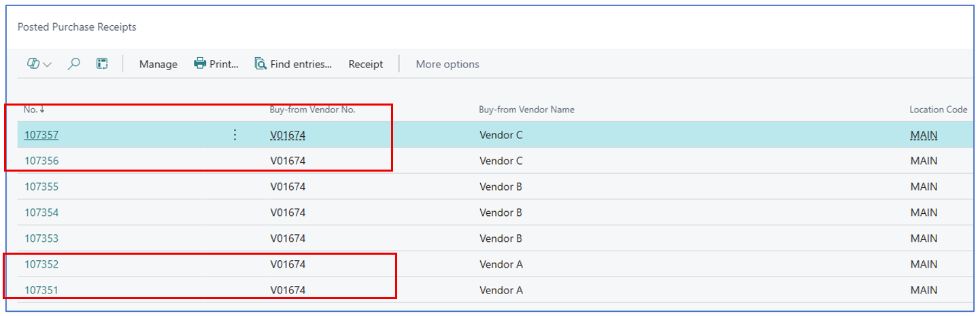Open the Copilot dropdown in toolbar

click(39, 64)
